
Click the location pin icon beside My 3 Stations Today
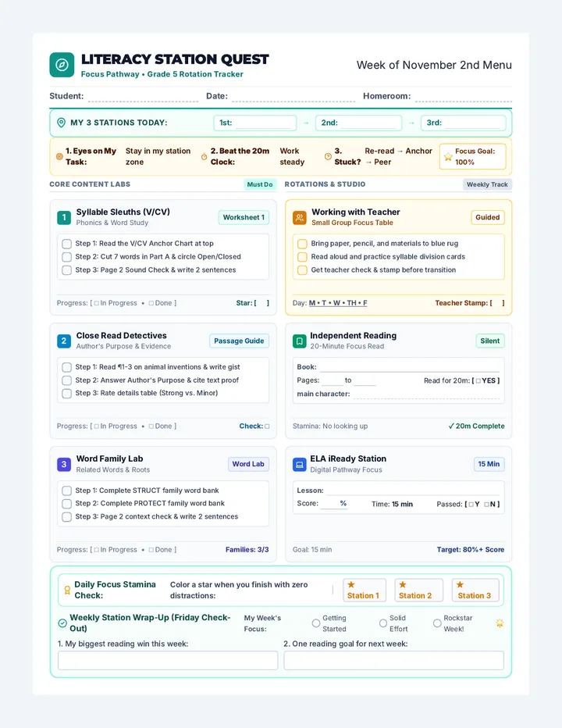coord(61,123)
